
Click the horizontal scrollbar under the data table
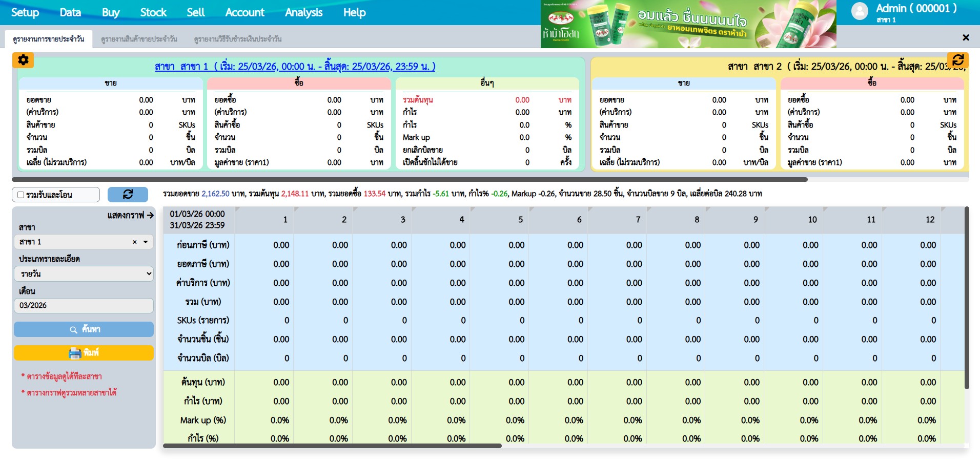(x=332, y=446)
